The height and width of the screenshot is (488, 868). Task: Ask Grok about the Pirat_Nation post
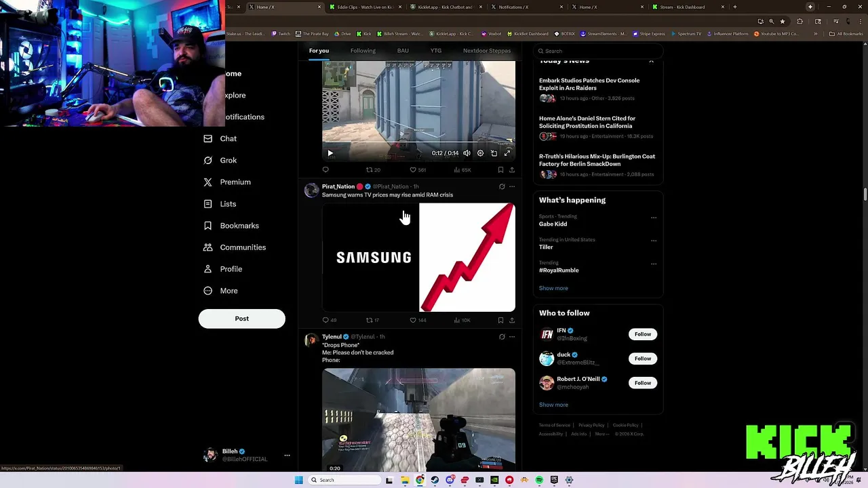(x=502, y=186)
